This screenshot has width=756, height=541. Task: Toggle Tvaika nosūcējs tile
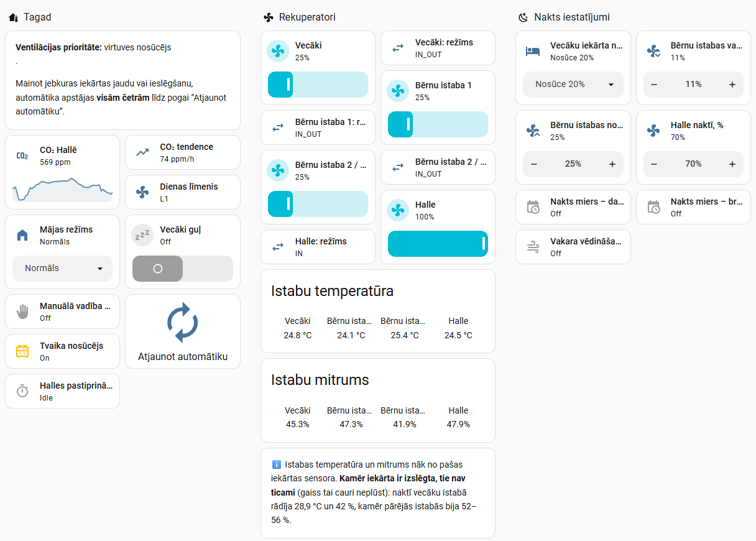pyautogui.click(x=62, y=351)
